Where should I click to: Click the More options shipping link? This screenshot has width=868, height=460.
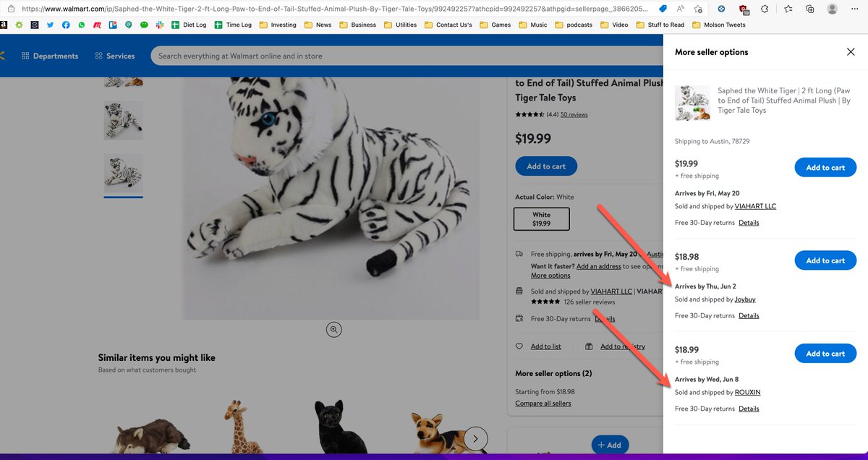coord(550,276)
